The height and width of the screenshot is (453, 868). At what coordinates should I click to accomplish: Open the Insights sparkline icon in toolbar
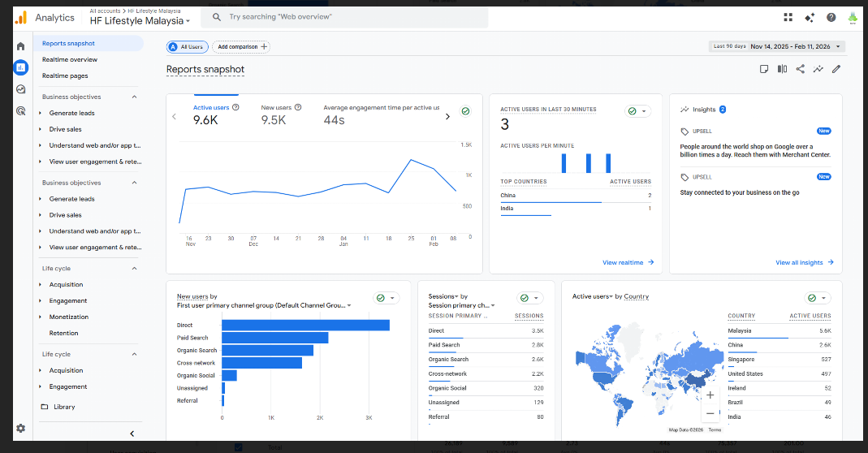tap(818, 69)
